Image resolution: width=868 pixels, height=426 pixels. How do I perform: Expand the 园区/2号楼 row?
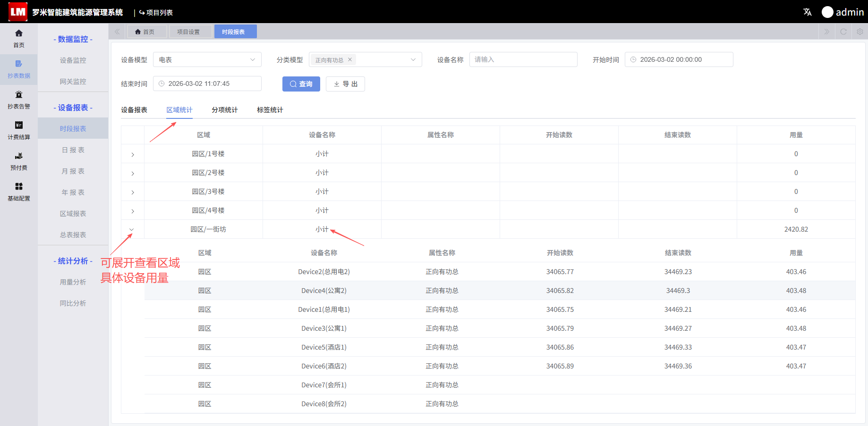pos(133,173)
